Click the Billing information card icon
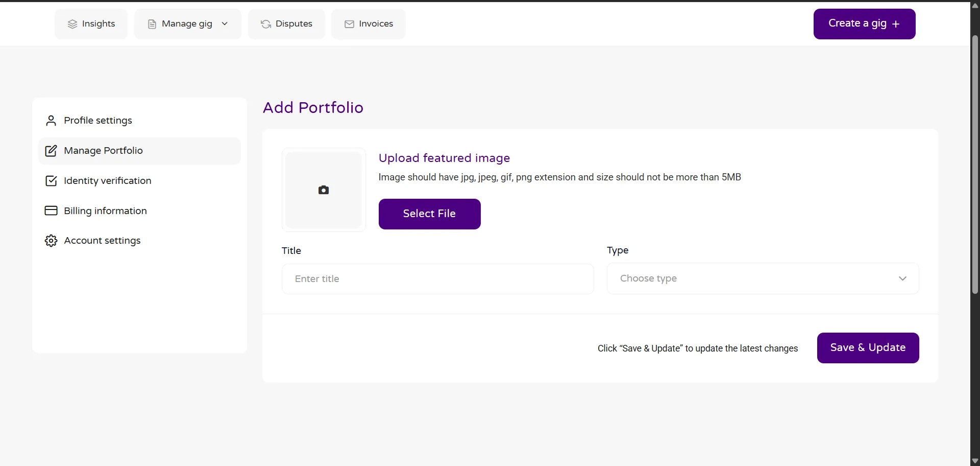 [51, 211]
